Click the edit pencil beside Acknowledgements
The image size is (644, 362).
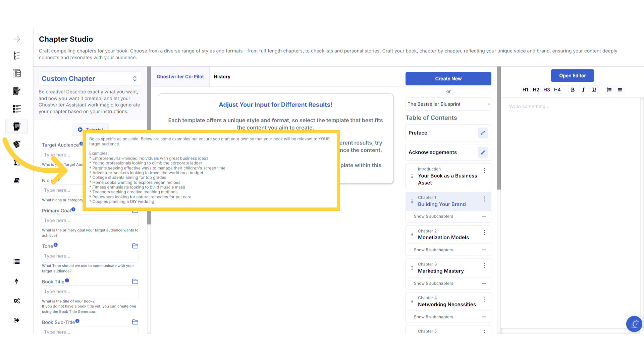483,153
